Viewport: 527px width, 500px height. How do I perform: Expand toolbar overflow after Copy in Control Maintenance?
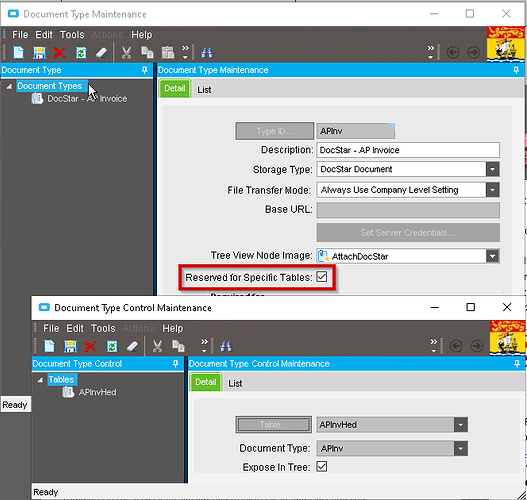click(x=204, y=346)
